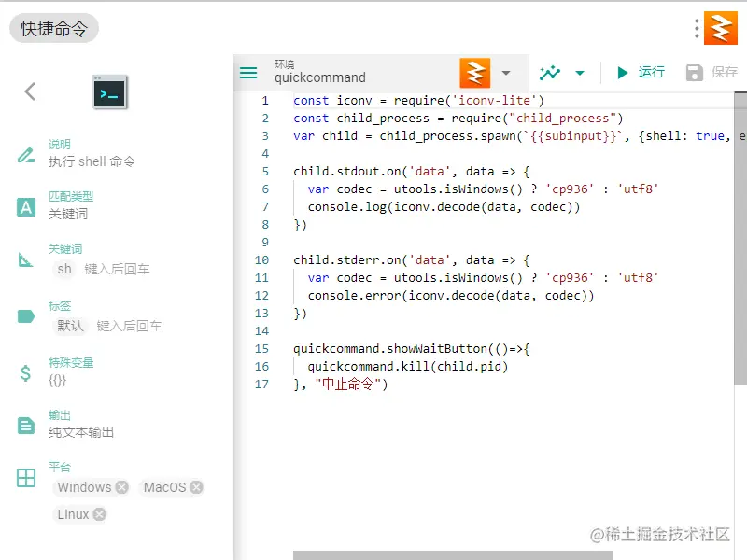This screenshot has height=560, width=747.
Task: Click the vertical scrollbar of code editor
Action: 740,238
